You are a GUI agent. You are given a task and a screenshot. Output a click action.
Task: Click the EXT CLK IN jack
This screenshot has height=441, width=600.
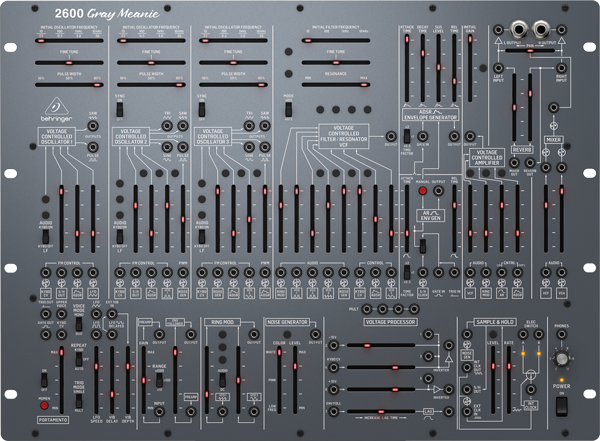(467, 412)
